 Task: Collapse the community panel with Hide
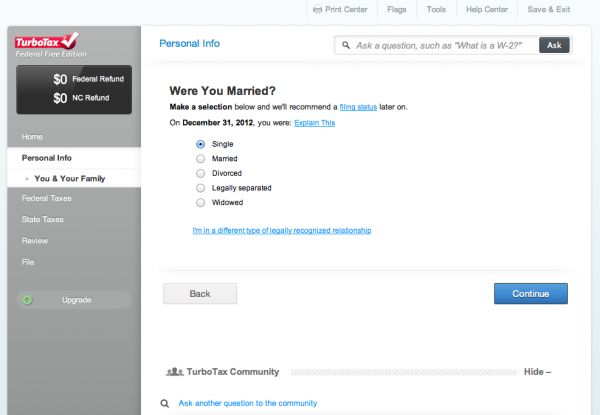tap(537, 372)
